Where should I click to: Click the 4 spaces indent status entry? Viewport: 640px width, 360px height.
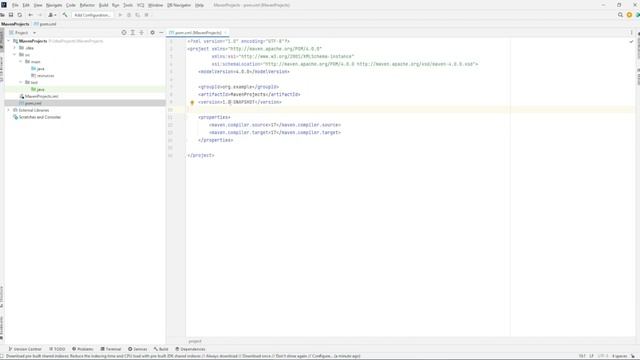tap(619, 356)
